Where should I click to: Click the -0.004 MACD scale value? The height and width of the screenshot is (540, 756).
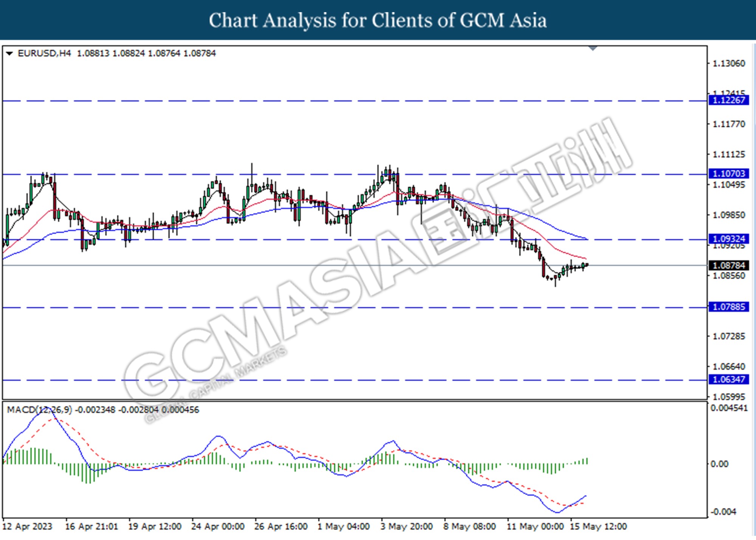723,512
